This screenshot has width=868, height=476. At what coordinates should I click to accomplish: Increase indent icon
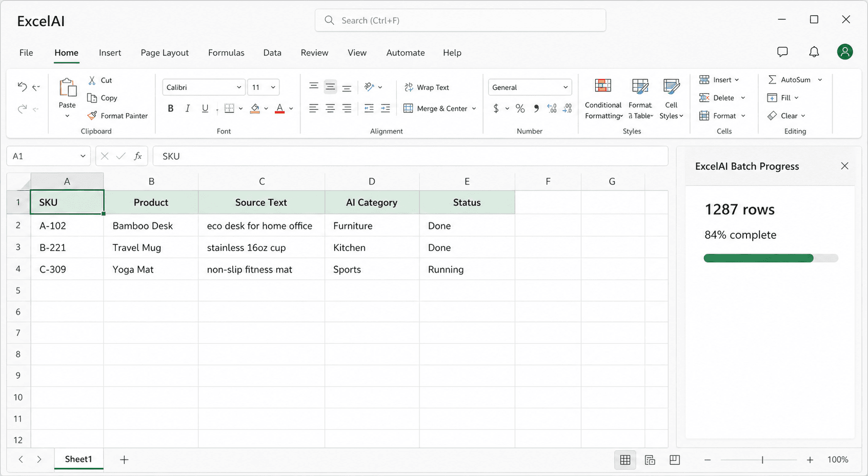pyautogui.click(x=385, y=108)
